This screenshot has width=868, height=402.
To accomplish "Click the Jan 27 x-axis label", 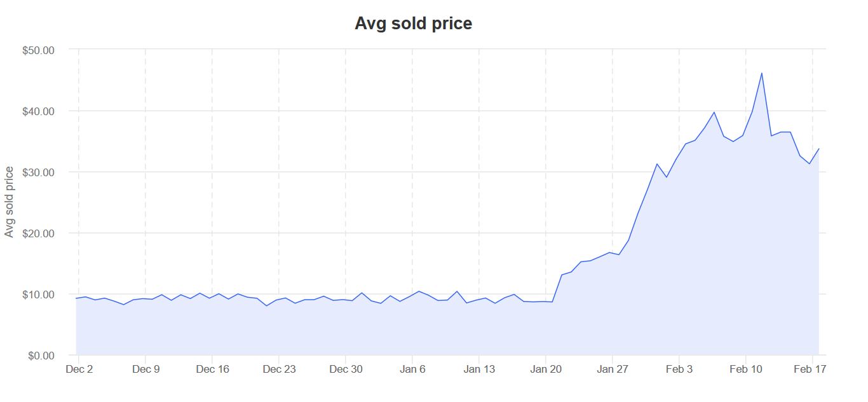I will 613,370.
